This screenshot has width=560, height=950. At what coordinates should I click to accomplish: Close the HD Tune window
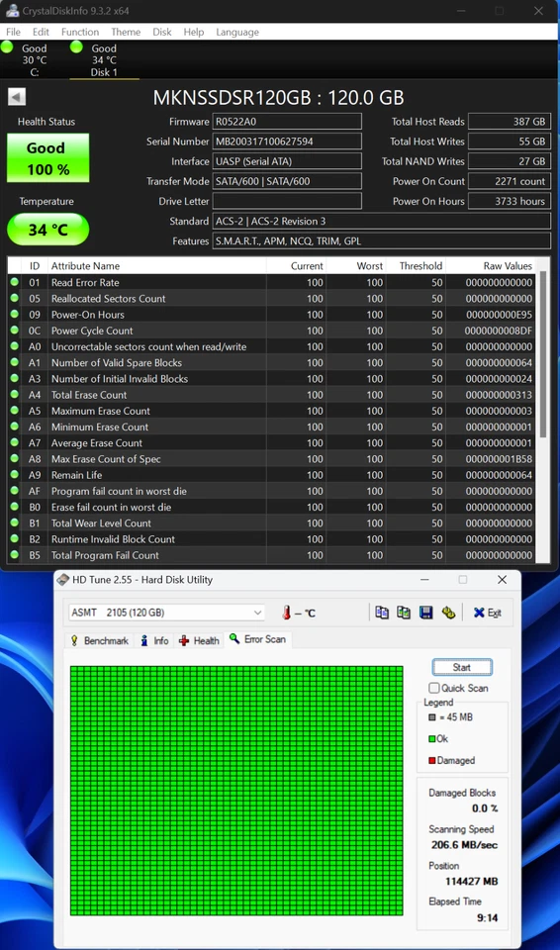tap(502, 580)
